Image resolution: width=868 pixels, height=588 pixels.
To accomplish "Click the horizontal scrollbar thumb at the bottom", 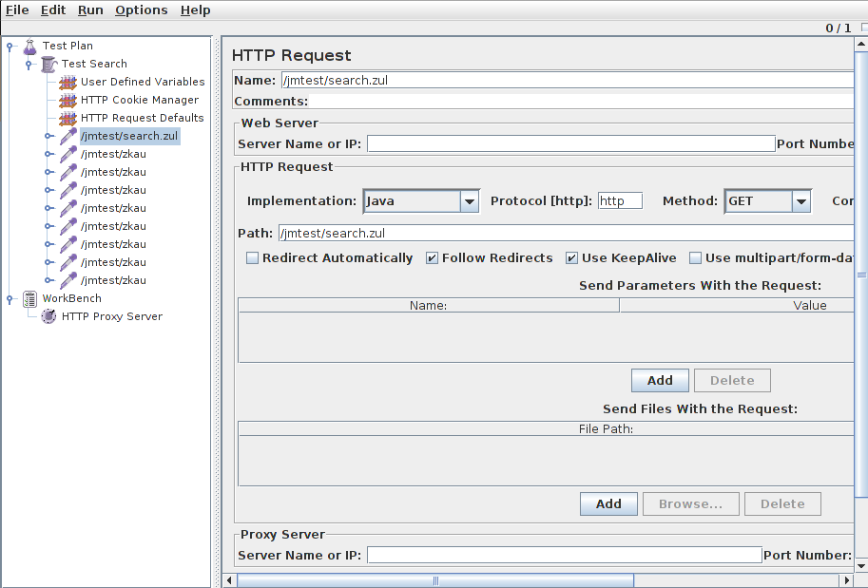I will [435, 580].
